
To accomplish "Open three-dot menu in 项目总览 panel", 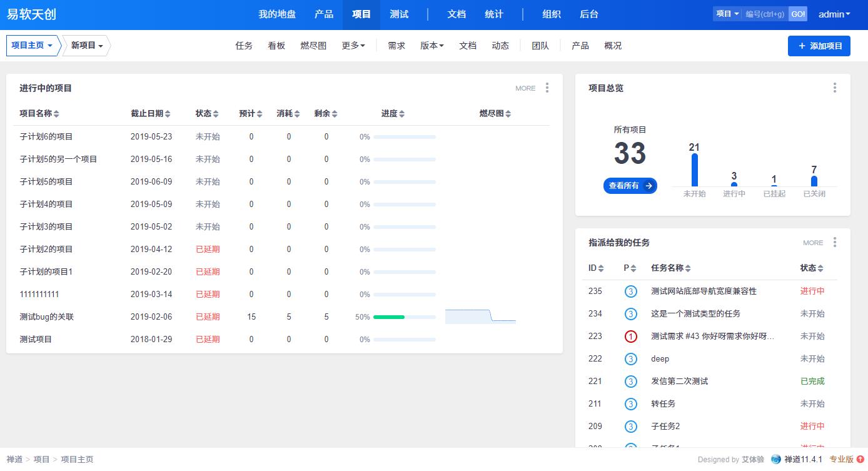I will click(x=834, y=88).
